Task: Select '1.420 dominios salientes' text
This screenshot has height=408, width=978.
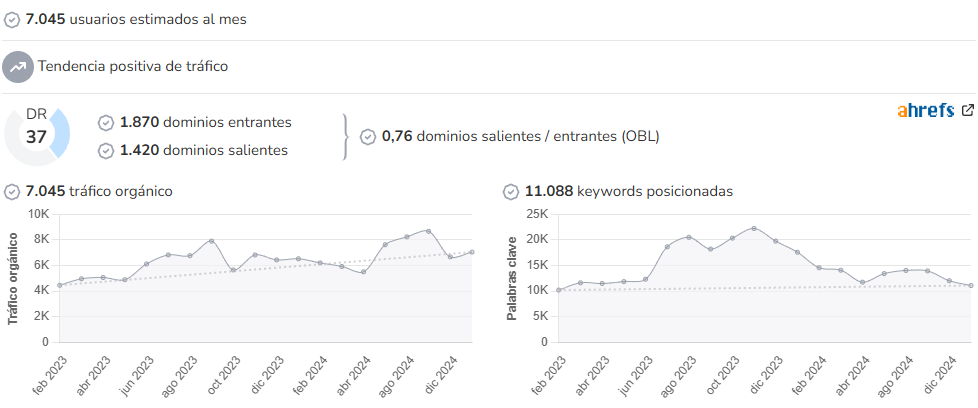Action: [x=204, y=150]
